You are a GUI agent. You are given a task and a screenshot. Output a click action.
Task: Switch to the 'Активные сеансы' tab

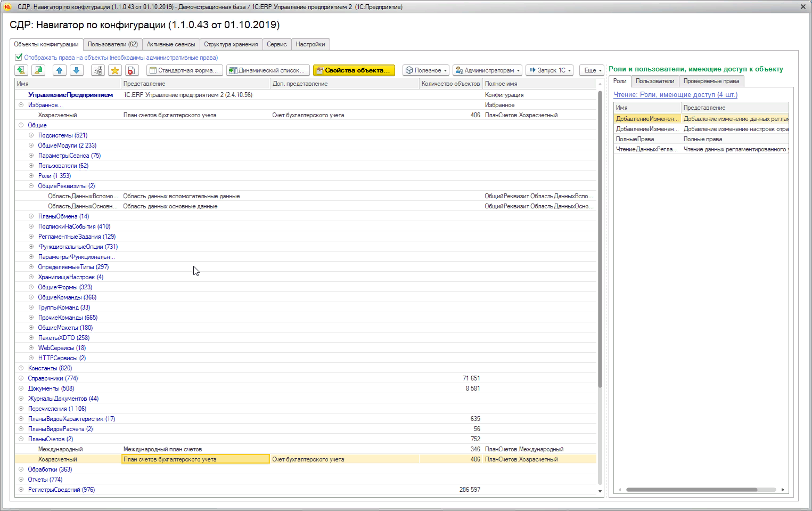(171, 44)
